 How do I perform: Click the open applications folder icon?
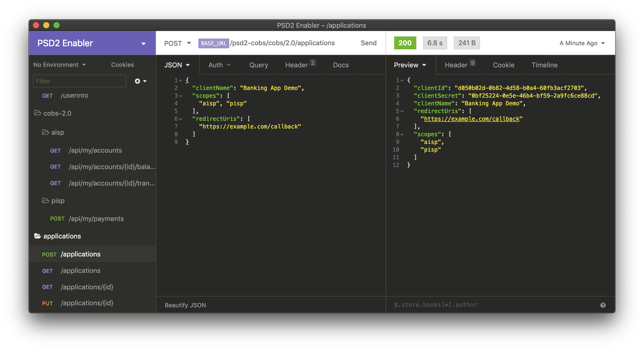pos(38,236)
